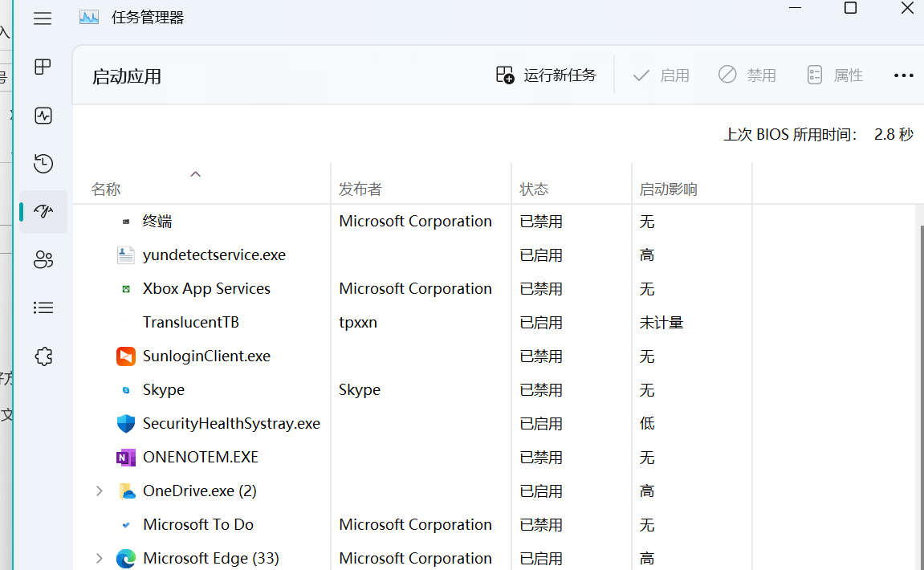The image size is (924, 570).
Task: Open the hamburger navigation menu
Action: point(43,18)
